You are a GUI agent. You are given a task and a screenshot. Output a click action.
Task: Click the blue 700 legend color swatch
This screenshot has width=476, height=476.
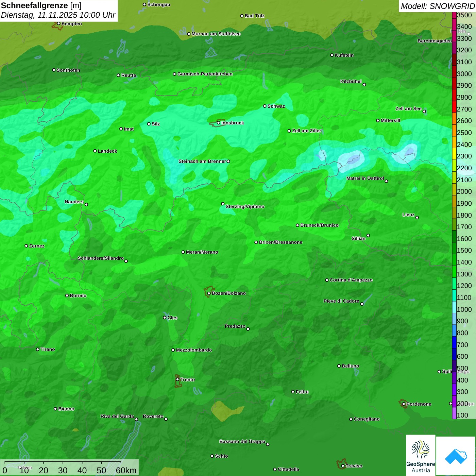(x=454, y=342)
